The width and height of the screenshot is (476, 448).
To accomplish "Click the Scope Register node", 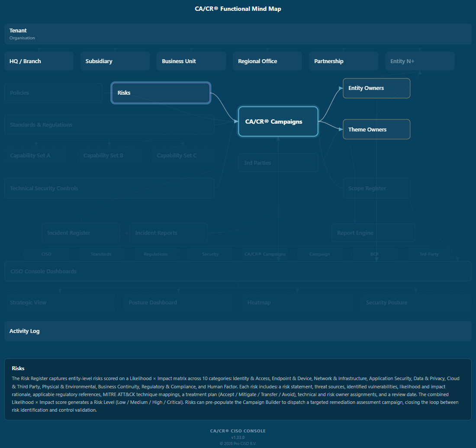I will 376,189.
